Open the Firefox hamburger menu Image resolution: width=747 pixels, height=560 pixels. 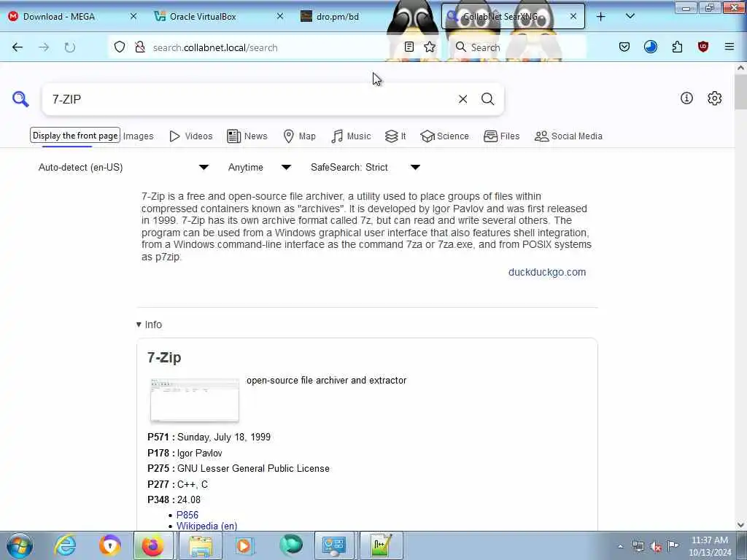(x=729, y=47)
